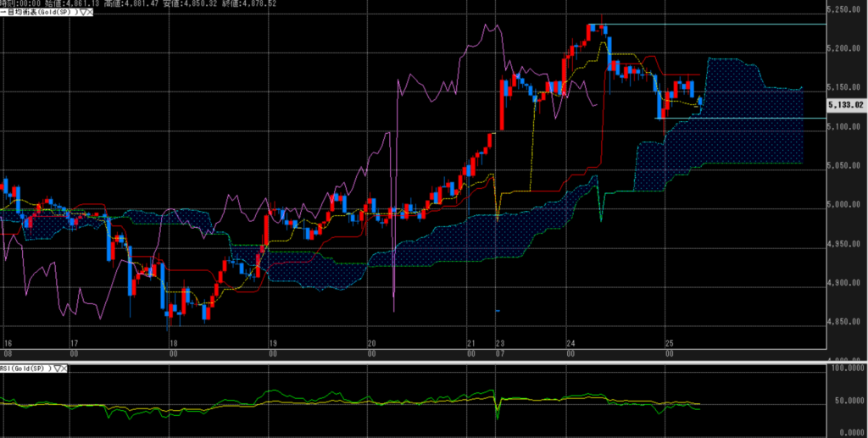Remove the RSI panel using its X icon
This screenshot has width=868, height=438.
(x=64, y=369)
